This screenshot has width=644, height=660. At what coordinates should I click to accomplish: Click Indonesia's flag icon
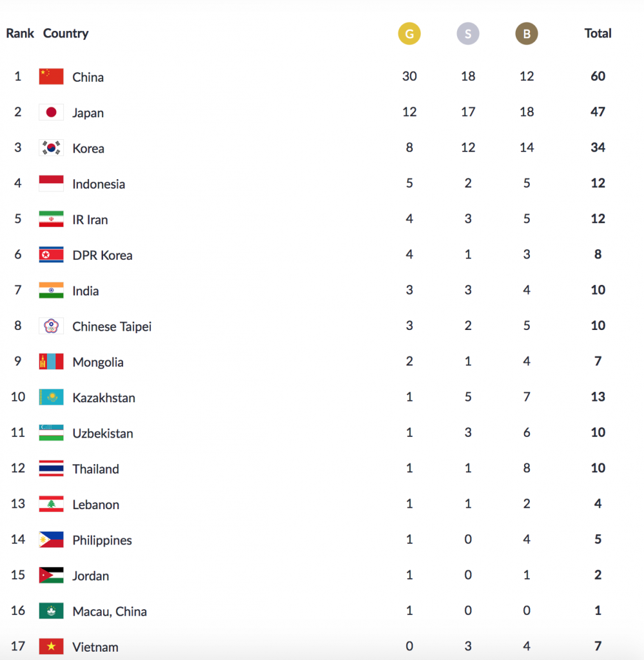pyautogui.click(x=51, y=184)
